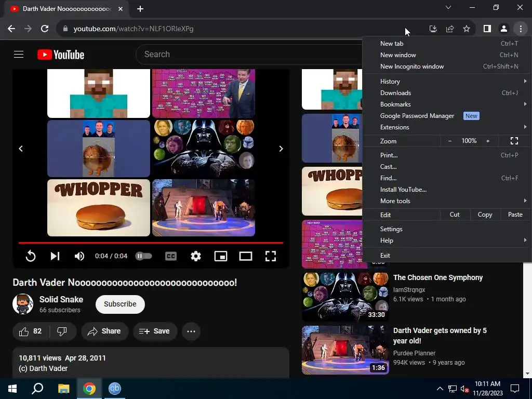
Task: Dislike the video thumbs down
Action: (x=62, y=331)
